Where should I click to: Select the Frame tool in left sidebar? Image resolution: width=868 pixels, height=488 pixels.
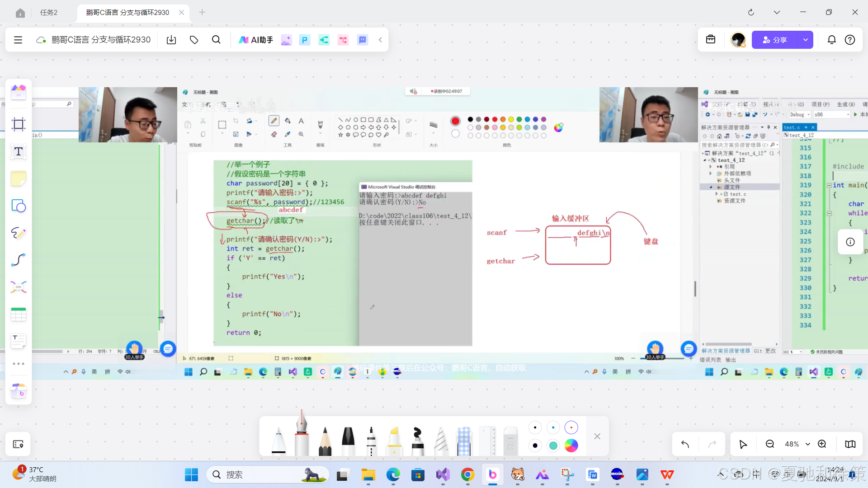[19, 124]
